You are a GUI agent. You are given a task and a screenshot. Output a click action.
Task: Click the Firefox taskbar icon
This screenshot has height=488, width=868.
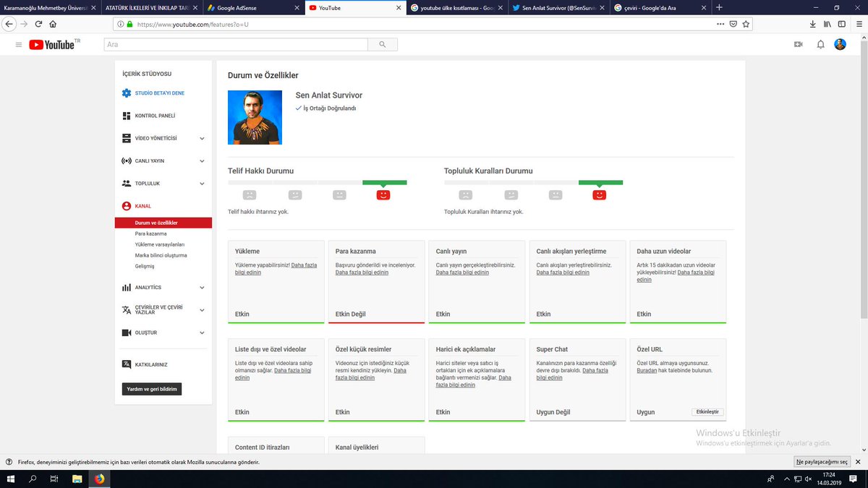tap(99, 479)
